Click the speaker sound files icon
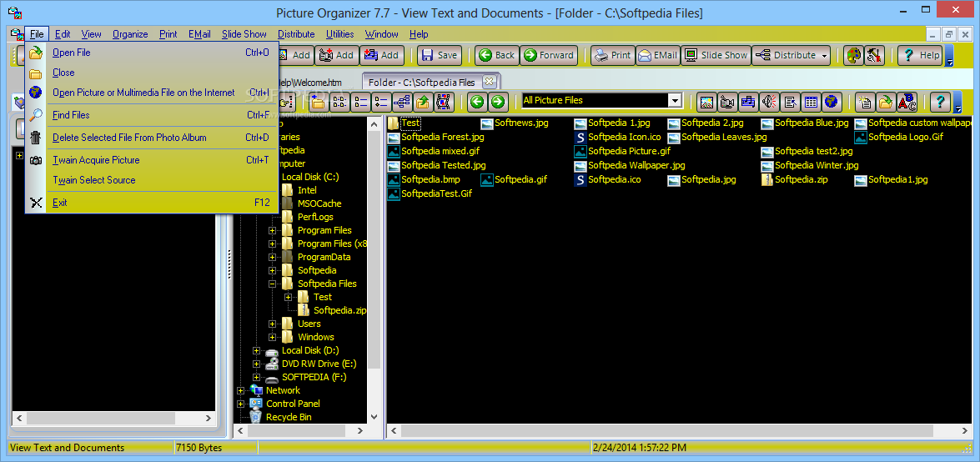980x462 pixels. click(768, 101)
